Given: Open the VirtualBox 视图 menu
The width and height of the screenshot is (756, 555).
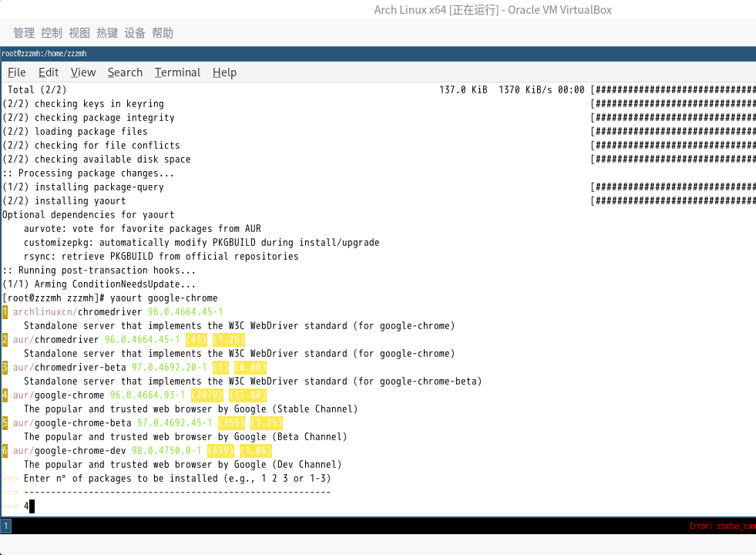Looking at the screenshot, I should pos(79,33).
